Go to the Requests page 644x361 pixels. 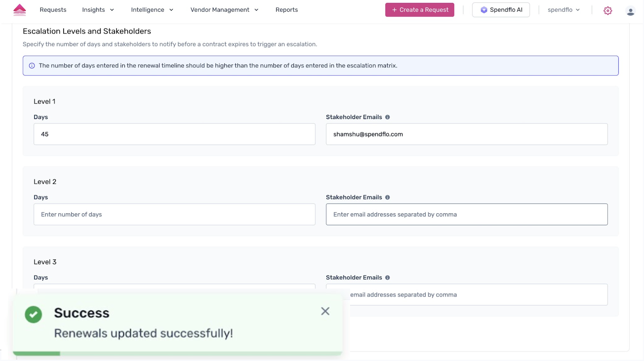(53, 10)
